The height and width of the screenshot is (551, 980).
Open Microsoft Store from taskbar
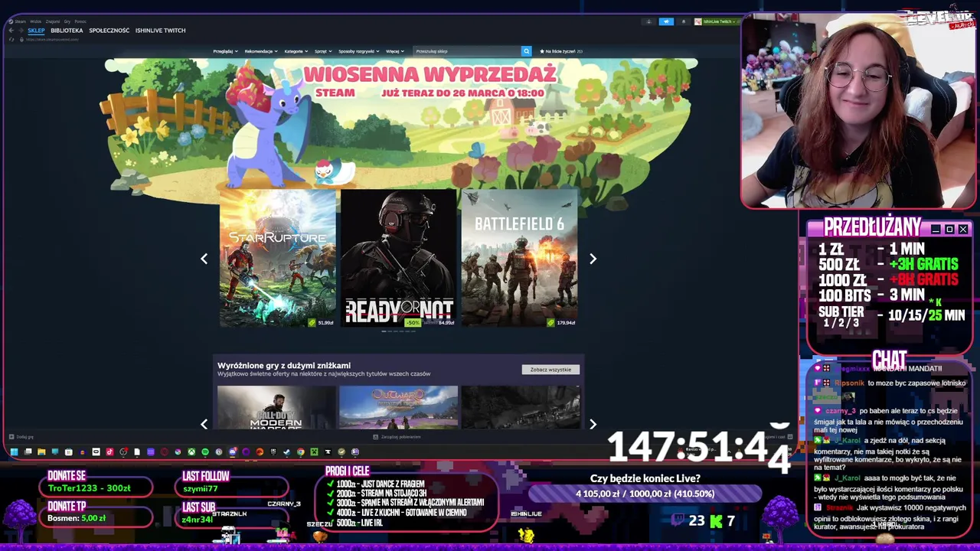[x=68, y=452]
